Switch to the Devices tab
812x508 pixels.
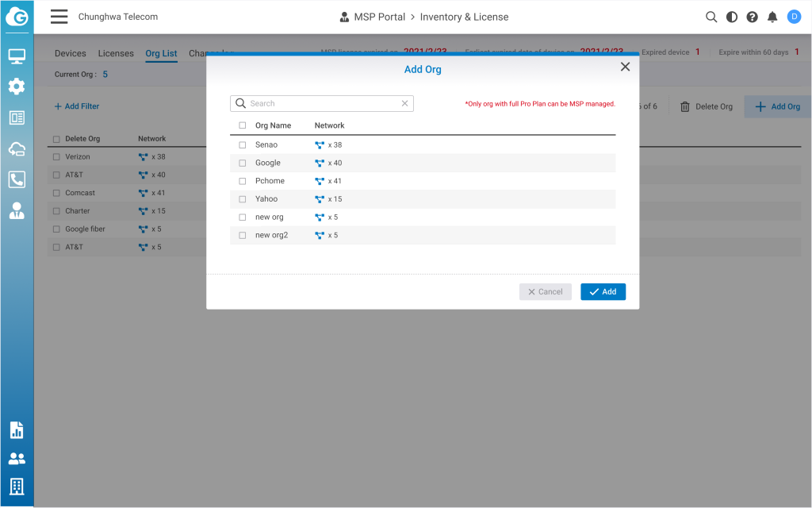tap(70, 53)
